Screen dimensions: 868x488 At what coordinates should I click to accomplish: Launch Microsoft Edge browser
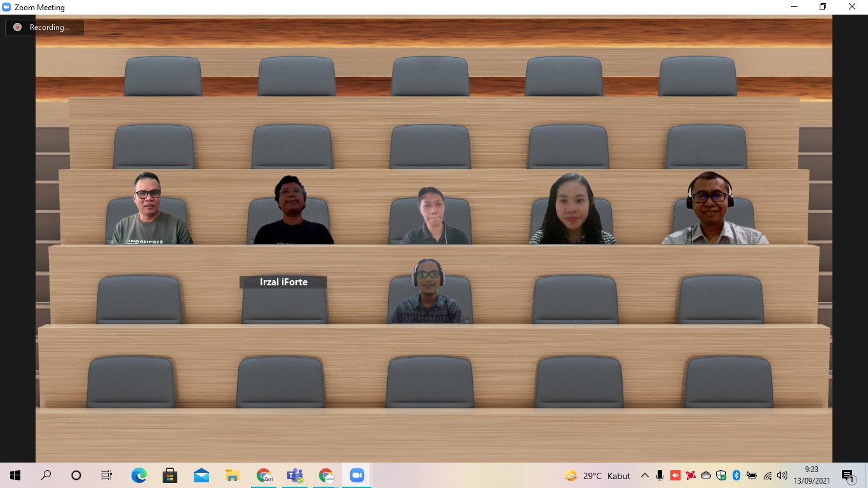[139, 475]
